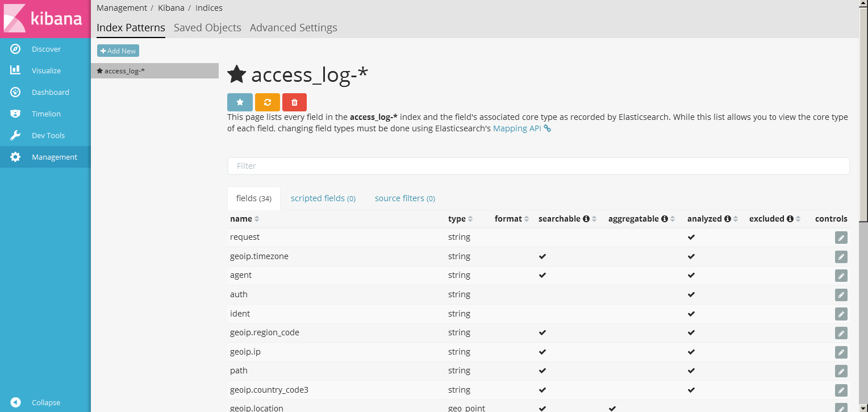Sort fields by aggregatable column
This screenshot has width=868, height=412.
coord(673,219)
